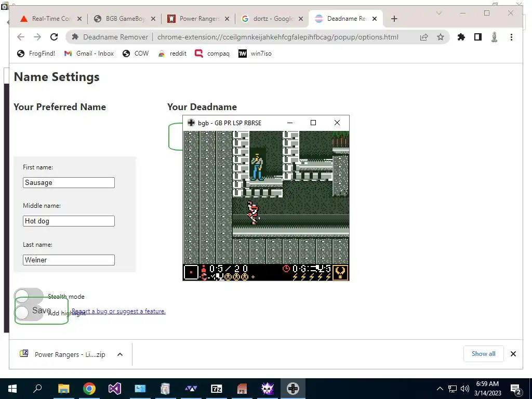The image size is (532, 399).
Task: Open Google Chrome from taskbar
Action: tap(89, 389)
